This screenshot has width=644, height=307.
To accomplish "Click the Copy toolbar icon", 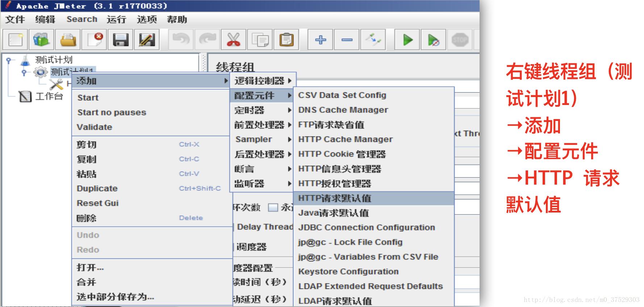I will pyautogui.click(x=260, y=39).
